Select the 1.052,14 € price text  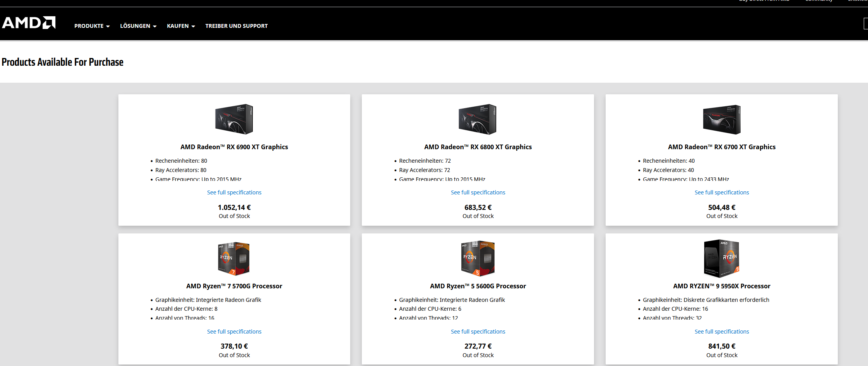(x=234, y=208)
